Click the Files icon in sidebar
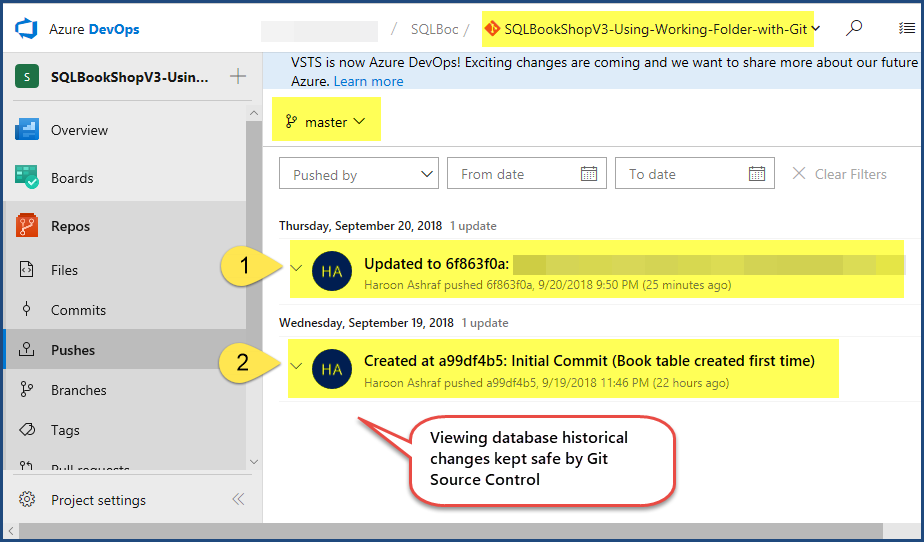924x542 pixels. [x=27, y=269]
